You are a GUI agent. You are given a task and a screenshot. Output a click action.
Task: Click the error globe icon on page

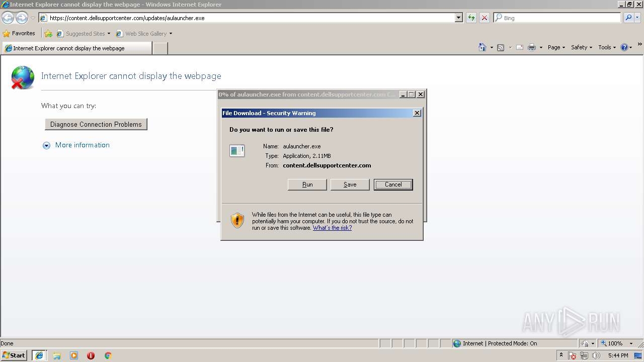(23, 77)
